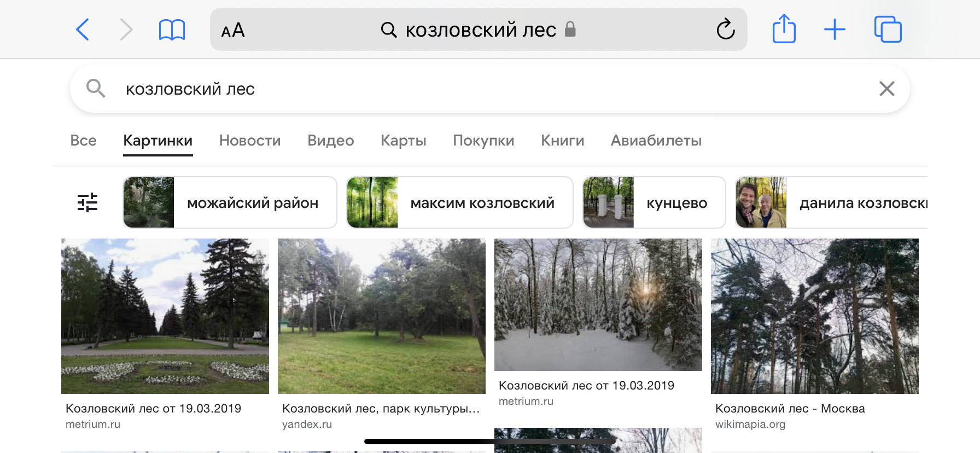Show all open tabs overview
Viewport: 980px width, 453px height.
pos(888,30)
